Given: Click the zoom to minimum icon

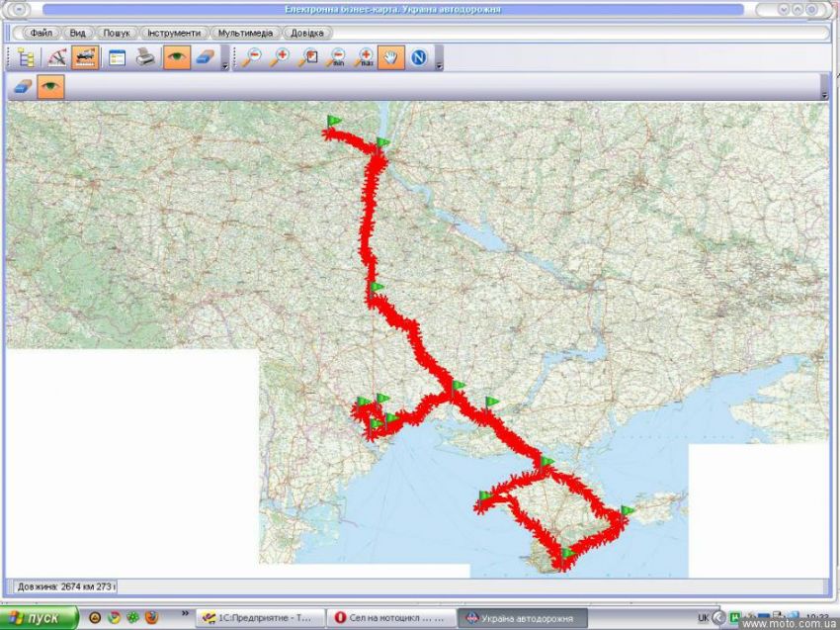Looking at the screenshot, I should coord(336,57).
